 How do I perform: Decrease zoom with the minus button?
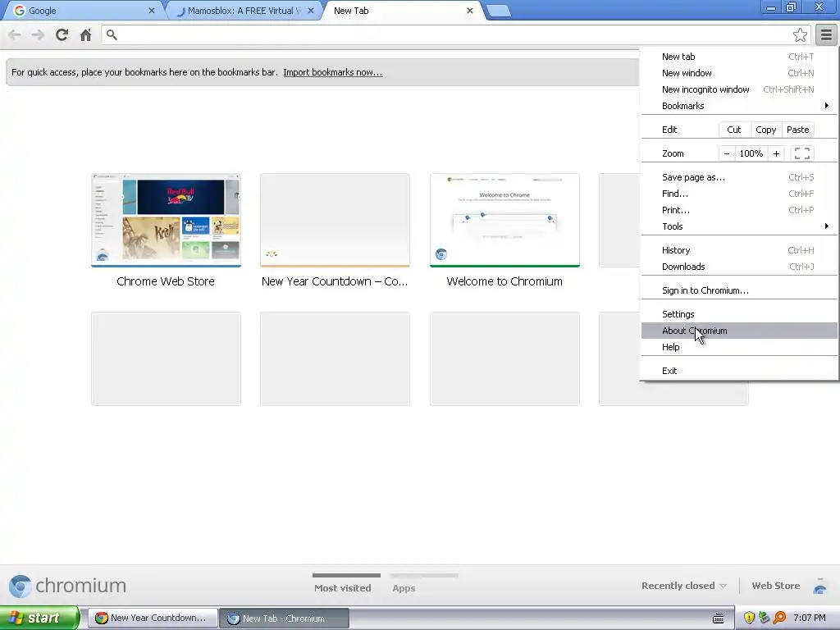727,153
